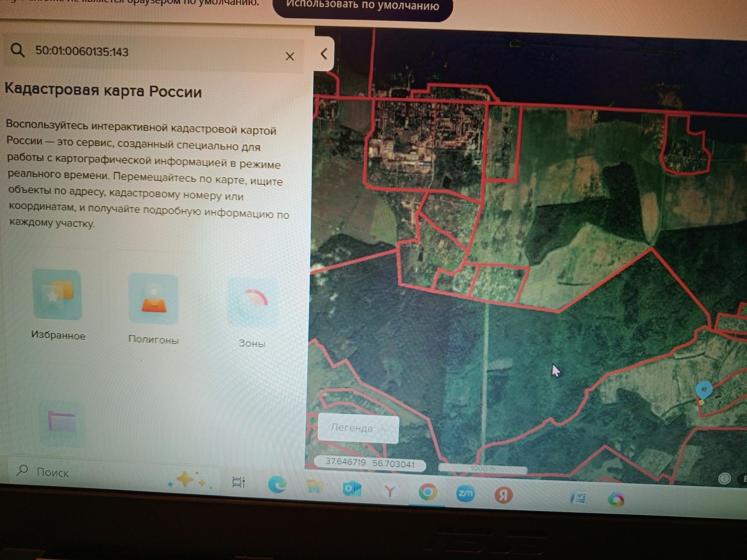Click the blue location pin on the map
This screenshot has height=560, width=747.
click(704, 391)
